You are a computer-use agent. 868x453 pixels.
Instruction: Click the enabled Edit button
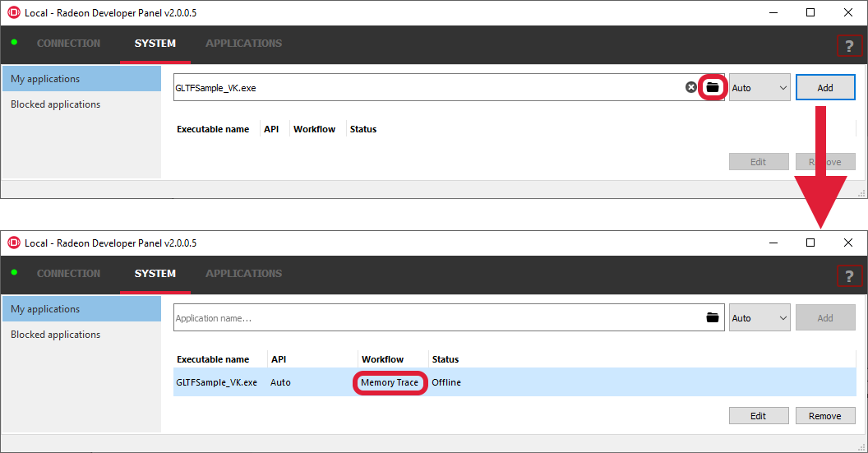pyautogui.click(x=759, y=416)
